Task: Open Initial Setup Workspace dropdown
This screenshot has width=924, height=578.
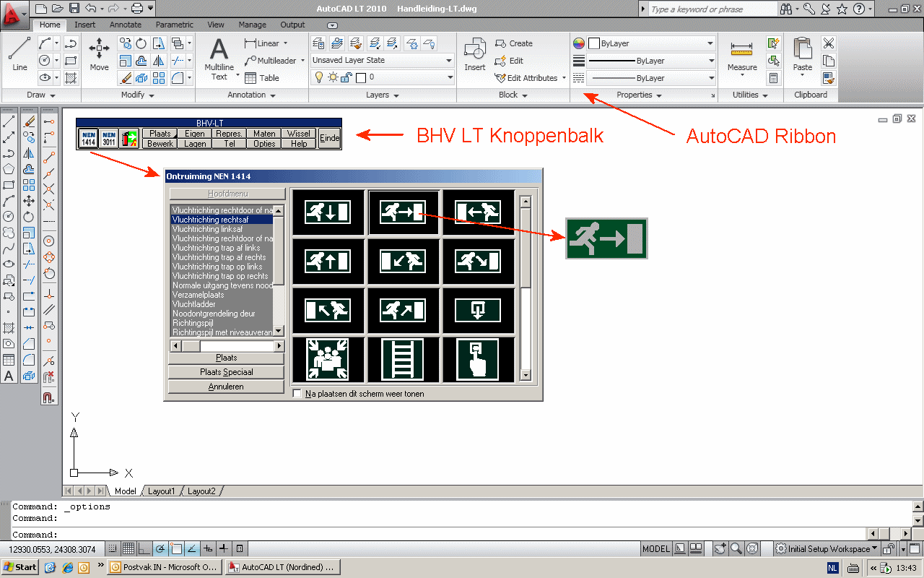Action: click(x=827, y=549)
